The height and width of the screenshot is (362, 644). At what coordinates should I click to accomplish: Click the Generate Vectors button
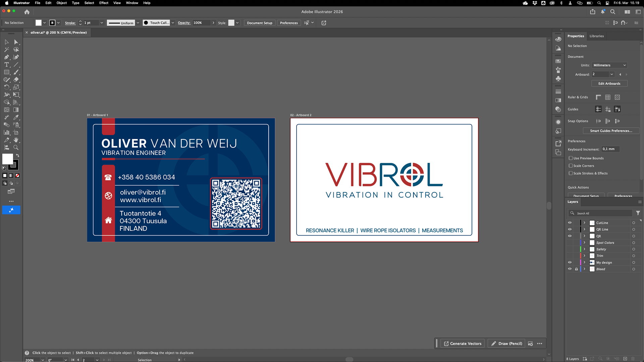(x=462, y=344)
